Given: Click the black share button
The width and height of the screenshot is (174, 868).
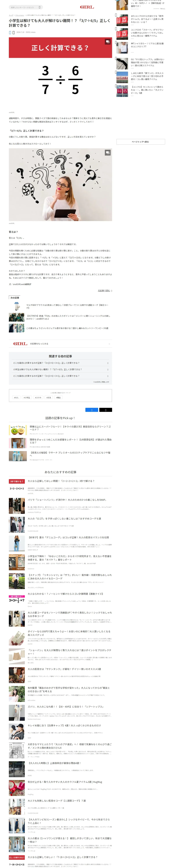Looking at the screenshot, I should 105,410.
